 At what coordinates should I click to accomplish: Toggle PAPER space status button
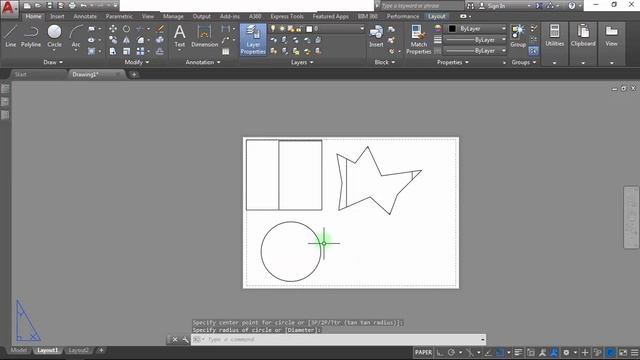[x=423, y=352]
